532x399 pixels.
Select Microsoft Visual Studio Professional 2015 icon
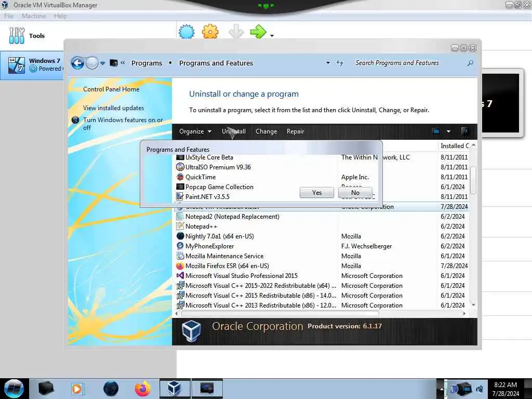[x=180, y=275]
